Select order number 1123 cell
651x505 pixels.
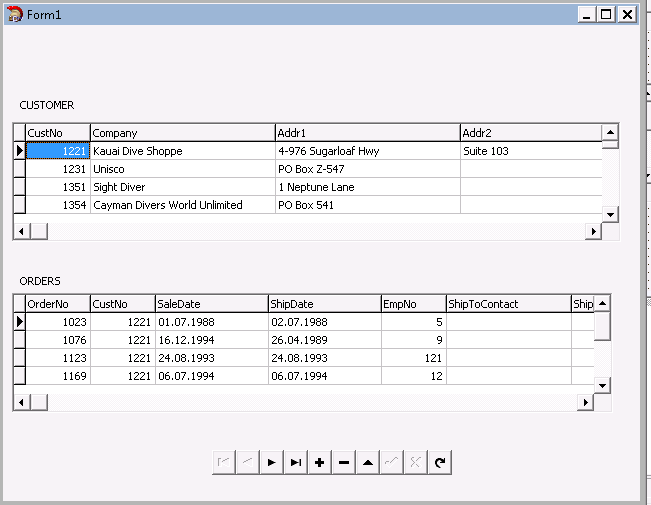pyautogui.click(x=58, y=358)
